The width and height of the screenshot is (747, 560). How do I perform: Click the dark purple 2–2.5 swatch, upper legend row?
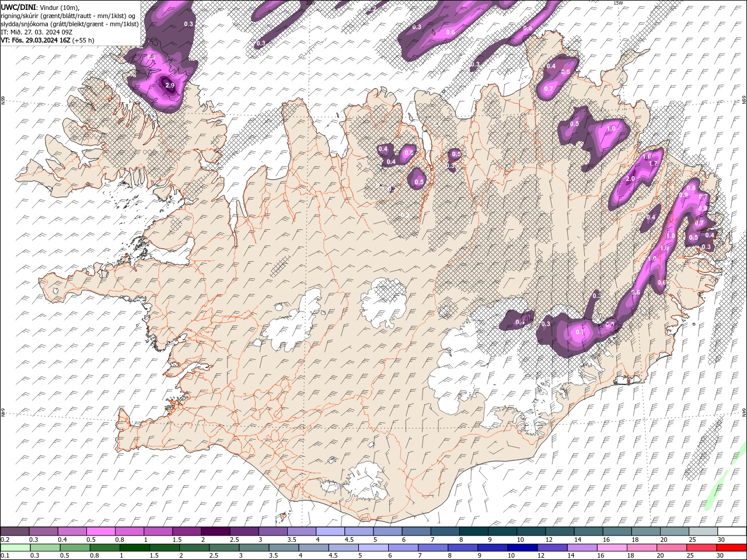tap(215, 531)
